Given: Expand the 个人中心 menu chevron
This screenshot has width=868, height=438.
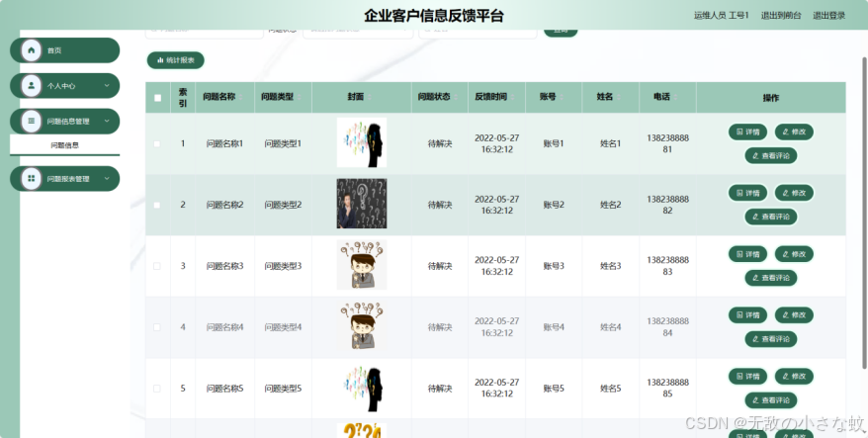Looking at the screenshot, I should pos(107,86).
